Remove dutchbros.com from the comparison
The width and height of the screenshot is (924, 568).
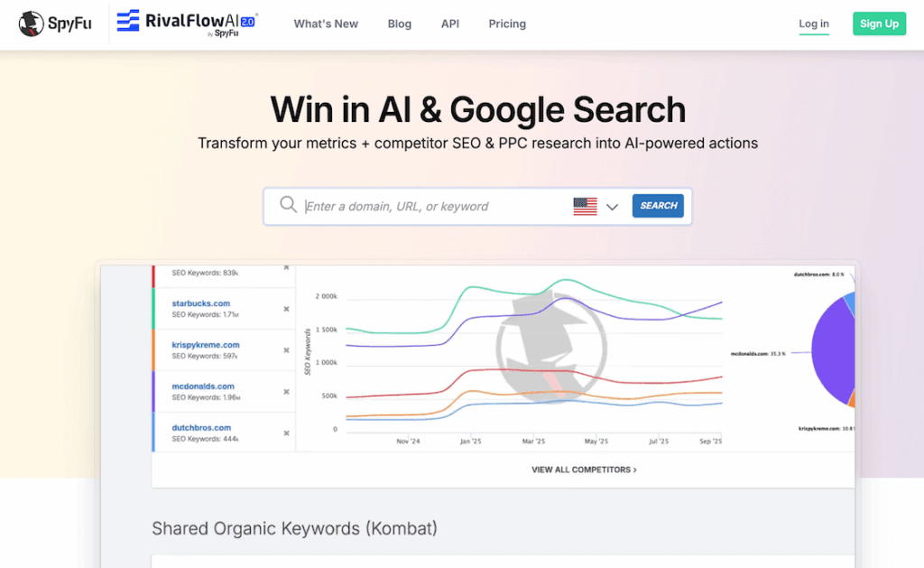tap(287, 434)
